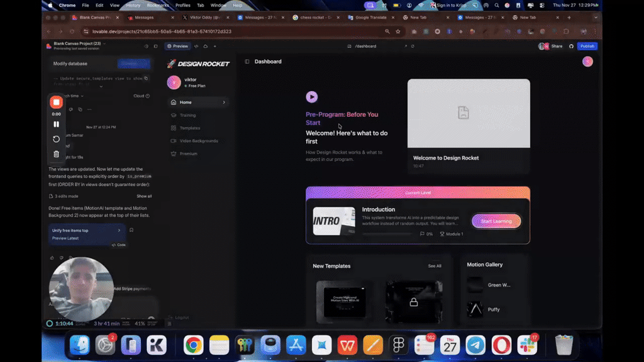Click the purple play icon above Pre-Program
Screen dimensions: 644x362
point(311,97)
